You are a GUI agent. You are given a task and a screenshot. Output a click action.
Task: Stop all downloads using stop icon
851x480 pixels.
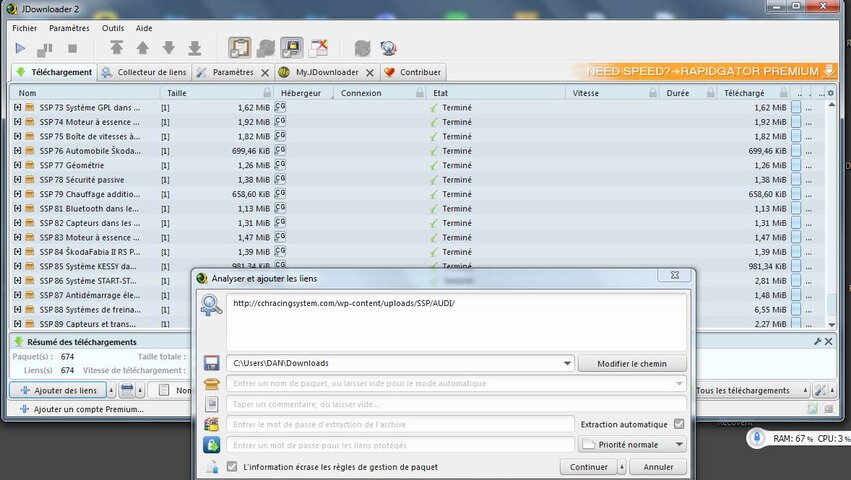pos(72,49)
